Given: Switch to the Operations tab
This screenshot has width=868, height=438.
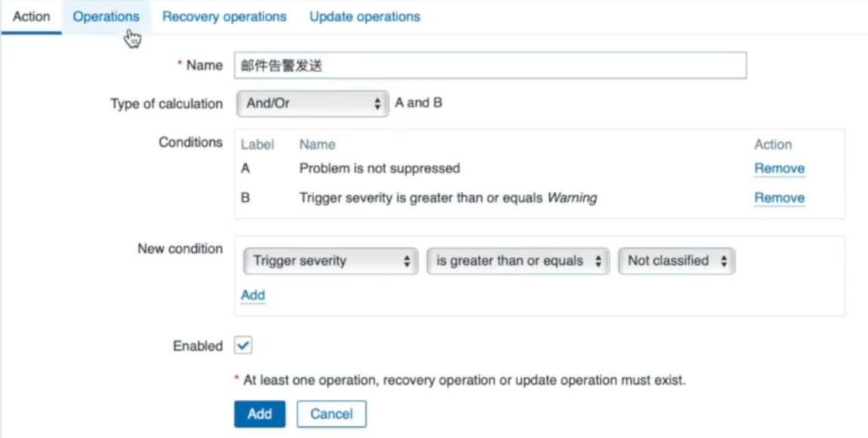Looking at the screenshot, I should pos(106,17).
